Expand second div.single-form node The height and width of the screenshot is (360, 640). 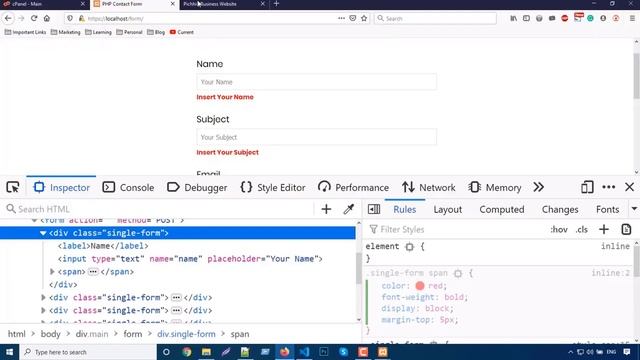43,298
